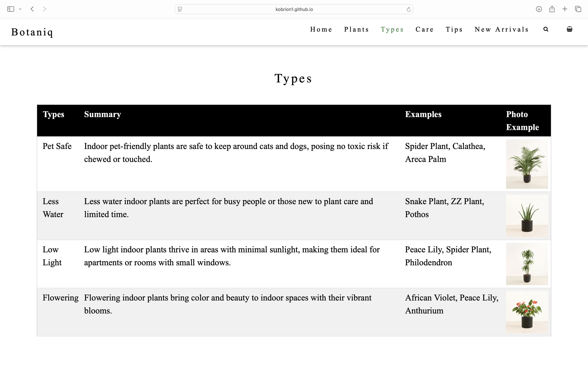Go back to the previous page

point(32,9)
